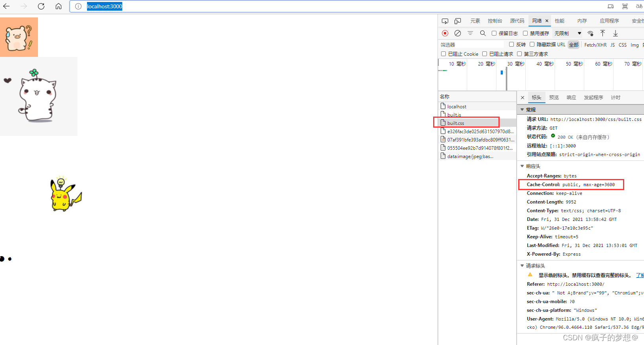Click the 筛选器 filter input
The height and width of the screenshot is (345, 644).
(472, 45)
